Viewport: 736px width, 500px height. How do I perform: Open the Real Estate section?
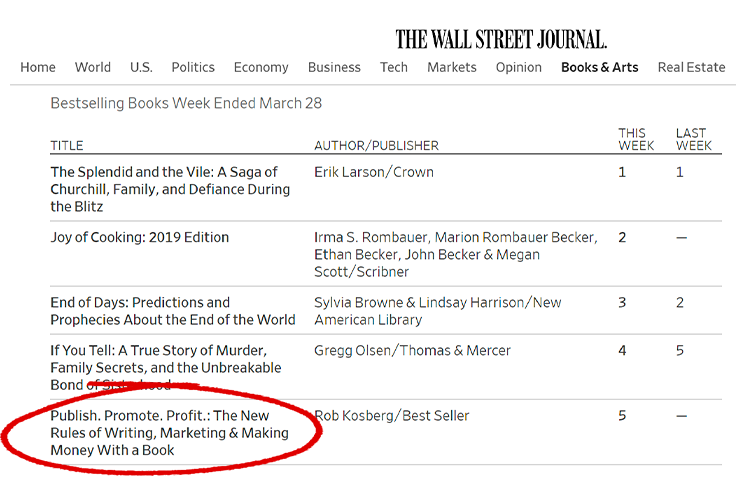691,68
